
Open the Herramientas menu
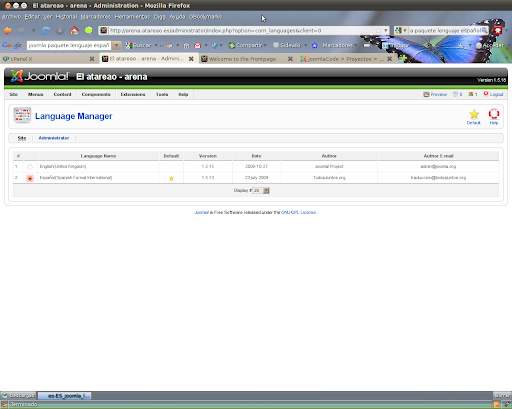(x=132, y=17)
